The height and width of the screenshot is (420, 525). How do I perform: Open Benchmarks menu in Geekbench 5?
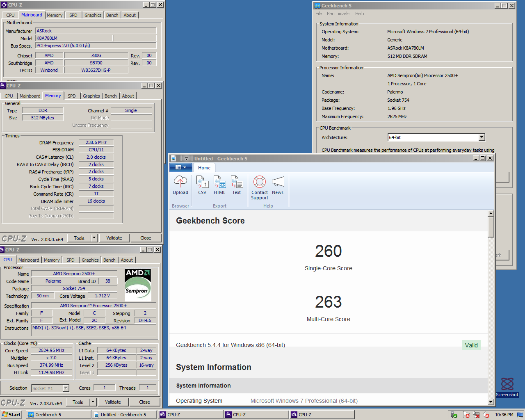point(338,14)
